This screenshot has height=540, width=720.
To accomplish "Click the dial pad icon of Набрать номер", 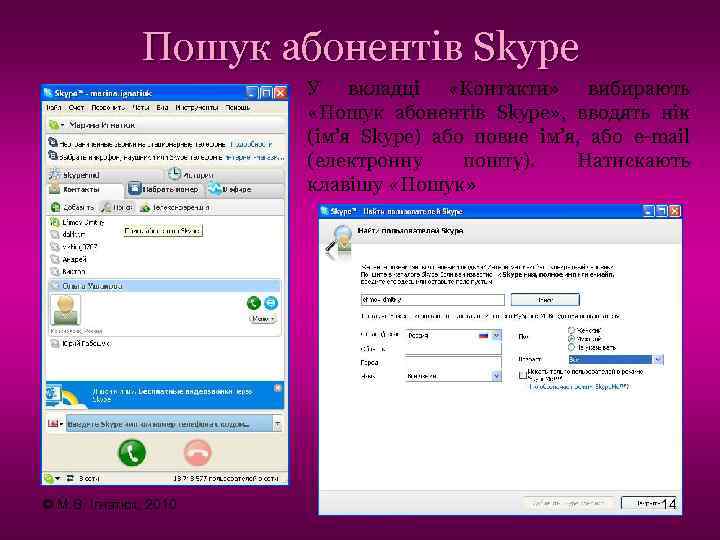I will (x=134, y=189).
